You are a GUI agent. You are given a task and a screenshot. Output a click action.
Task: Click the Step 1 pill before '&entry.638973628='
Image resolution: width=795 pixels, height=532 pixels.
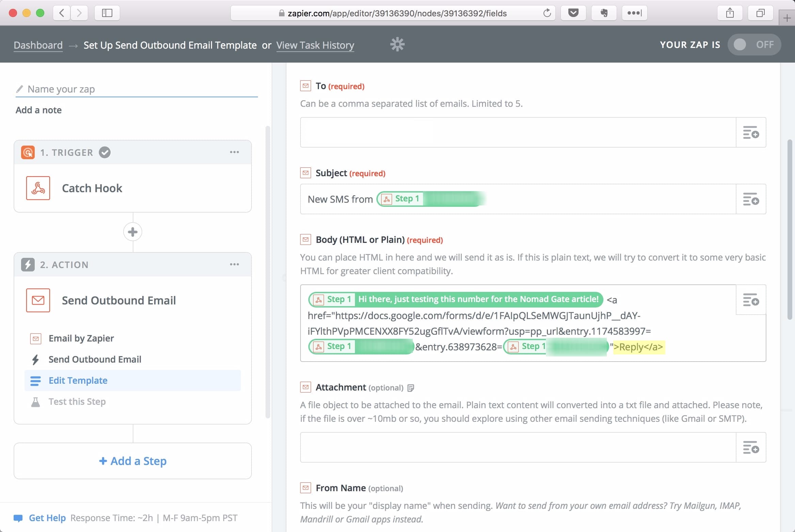361,347
